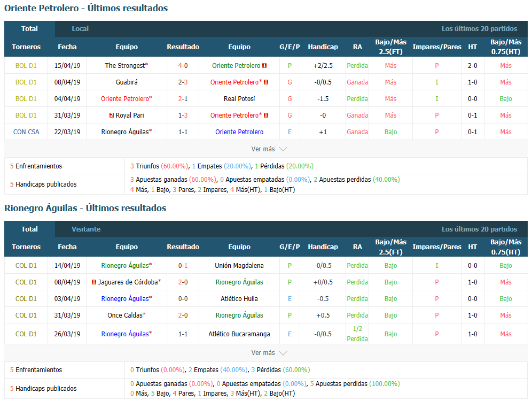Click the date 03/04/19 in the Atlético Huila row
Image resolution: width=532 pixels, height=401 pixels.
point(67,299)
